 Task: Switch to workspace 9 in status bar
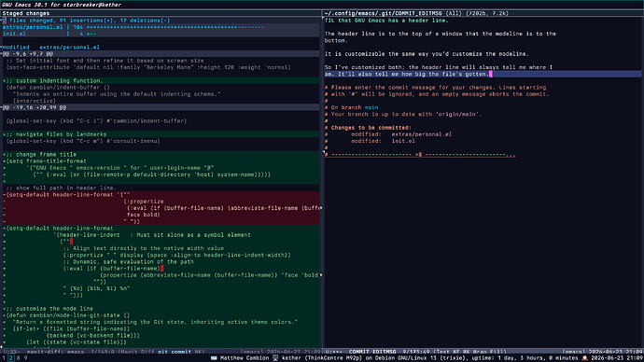25,358
